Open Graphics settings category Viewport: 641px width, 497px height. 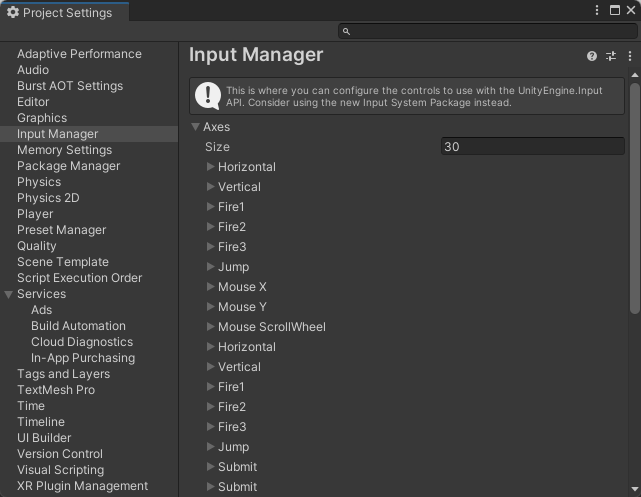tap(42, 118)
